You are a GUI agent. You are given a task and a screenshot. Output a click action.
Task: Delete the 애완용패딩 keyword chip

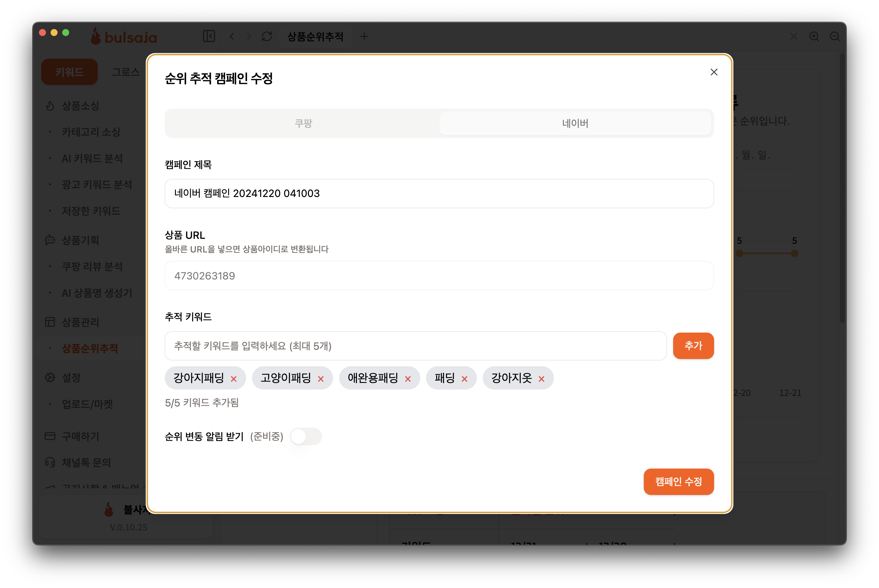408,379
